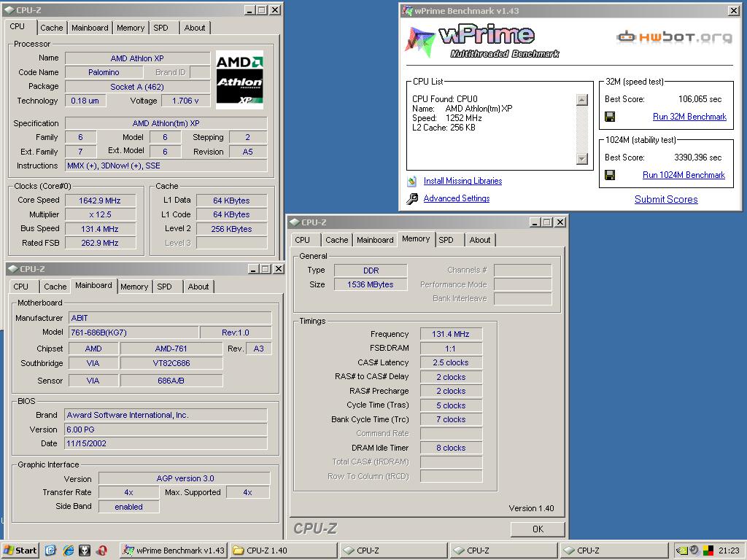Screen dimensions: 747x560
Task: Click the Level 2 cache value 256 KBytes
Action: pos(231,229)
